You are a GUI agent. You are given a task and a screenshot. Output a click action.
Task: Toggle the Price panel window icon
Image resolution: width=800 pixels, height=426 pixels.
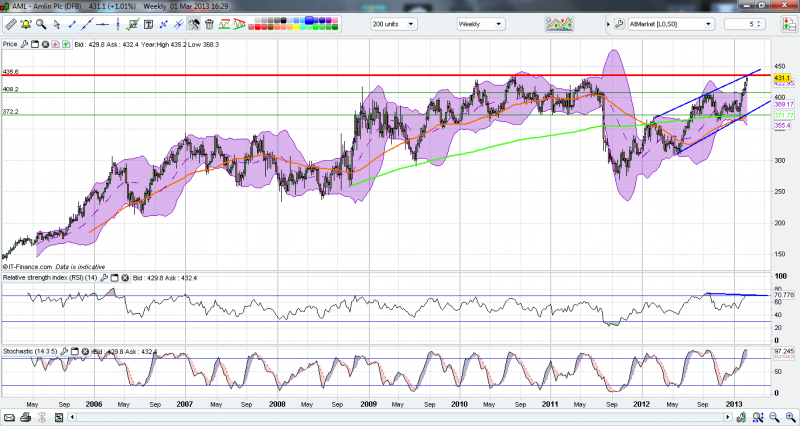(x=34, y=45)
